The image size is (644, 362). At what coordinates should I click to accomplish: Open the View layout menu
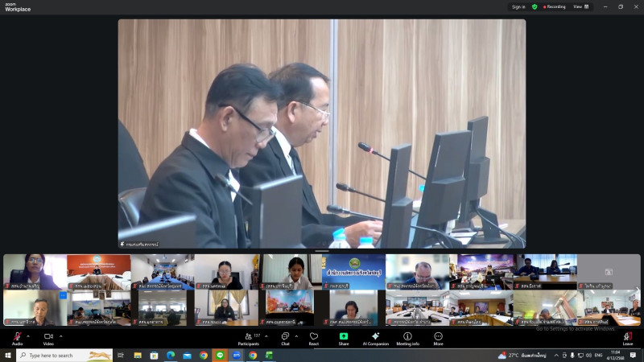point(581,6)
